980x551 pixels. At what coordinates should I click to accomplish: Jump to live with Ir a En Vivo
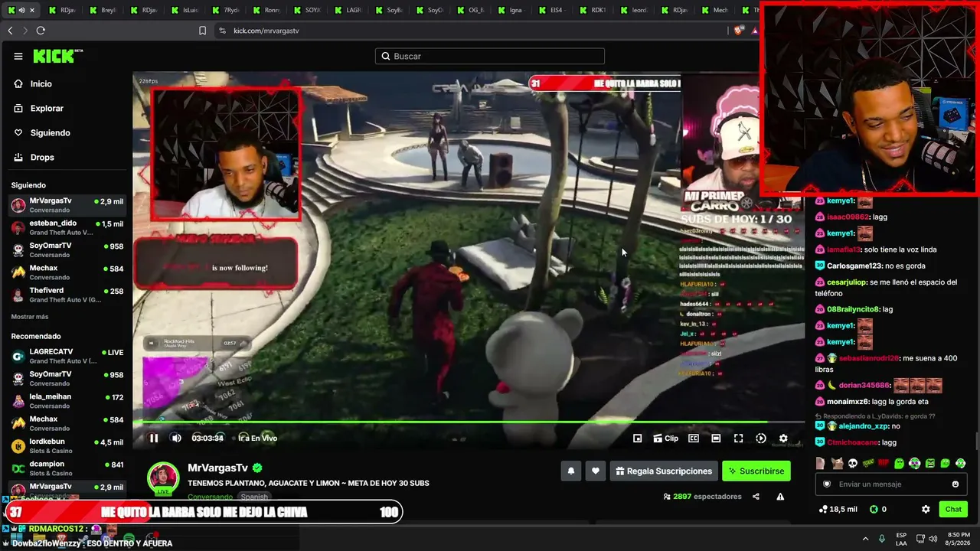258,439
